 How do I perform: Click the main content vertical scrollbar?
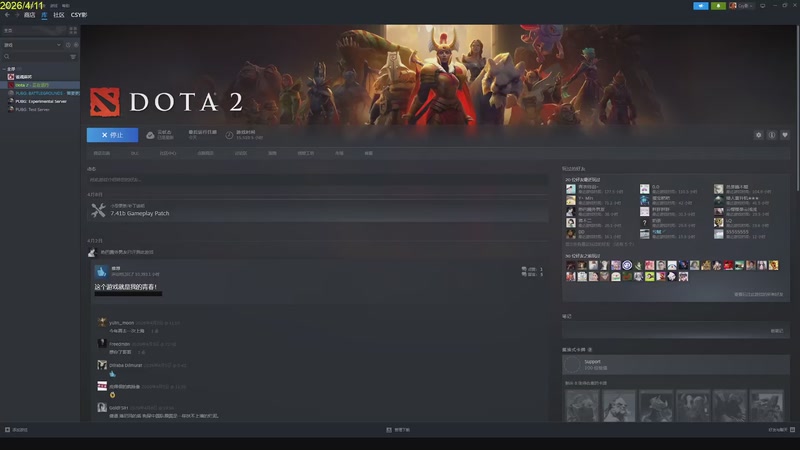(797, 107)
